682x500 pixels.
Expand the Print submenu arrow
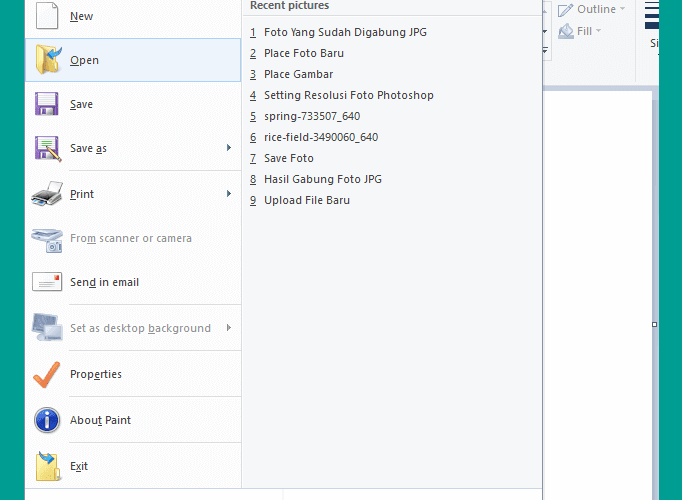[x=229, y=193]
